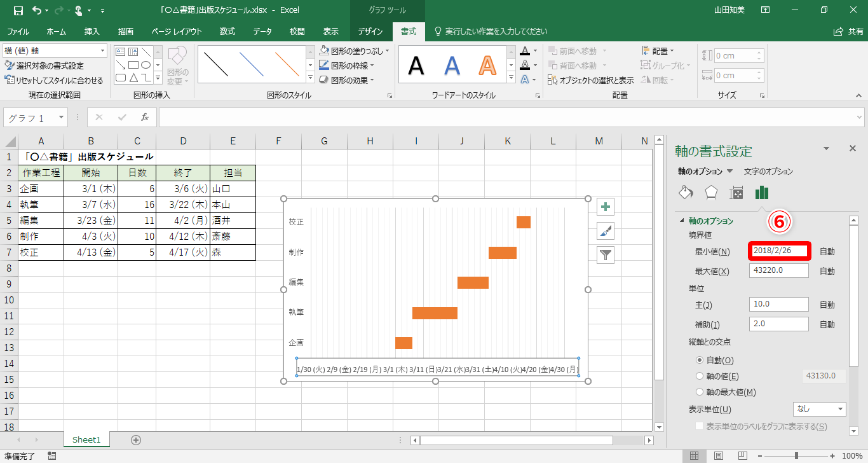Open the text effects glowing A icon
This screenshot has height=463, width=868.
tap(525, 79)
